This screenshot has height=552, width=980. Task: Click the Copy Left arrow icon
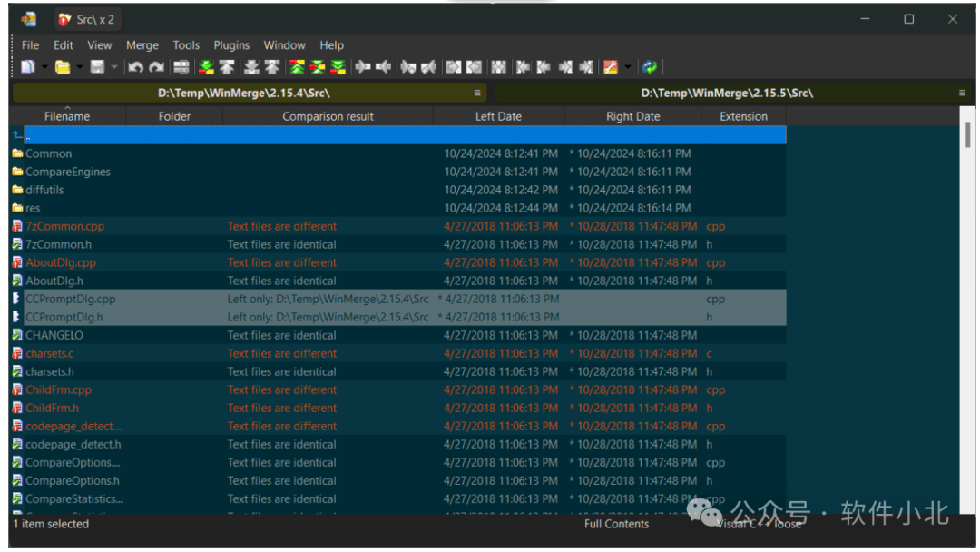pyautogui.click(x=383, y=67)
